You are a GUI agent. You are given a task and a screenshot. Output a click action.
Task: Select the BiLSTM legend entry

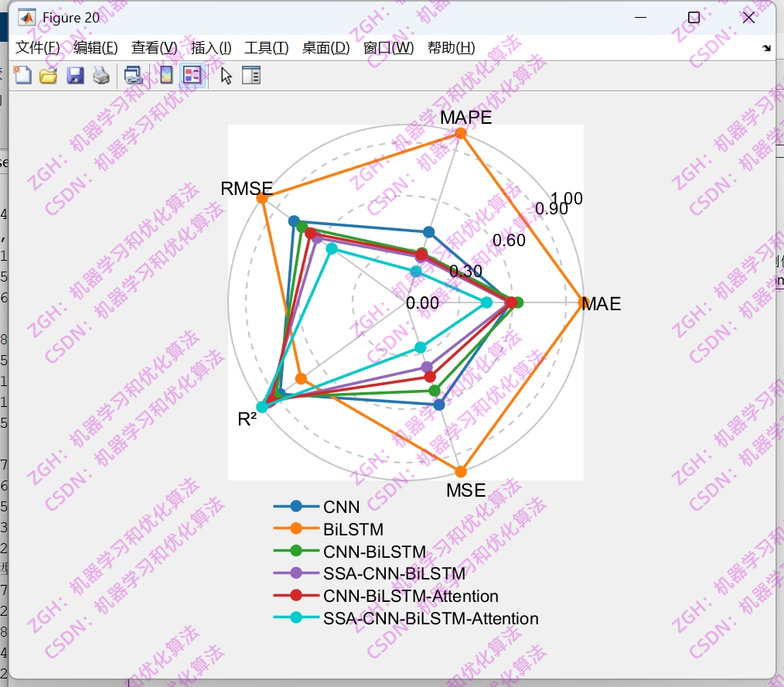click(329, 529)
